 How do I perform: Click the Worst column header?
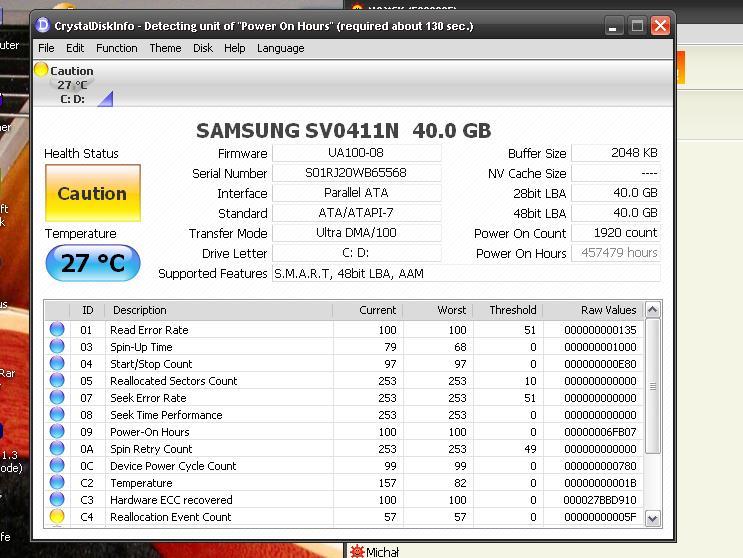[438, 310]
